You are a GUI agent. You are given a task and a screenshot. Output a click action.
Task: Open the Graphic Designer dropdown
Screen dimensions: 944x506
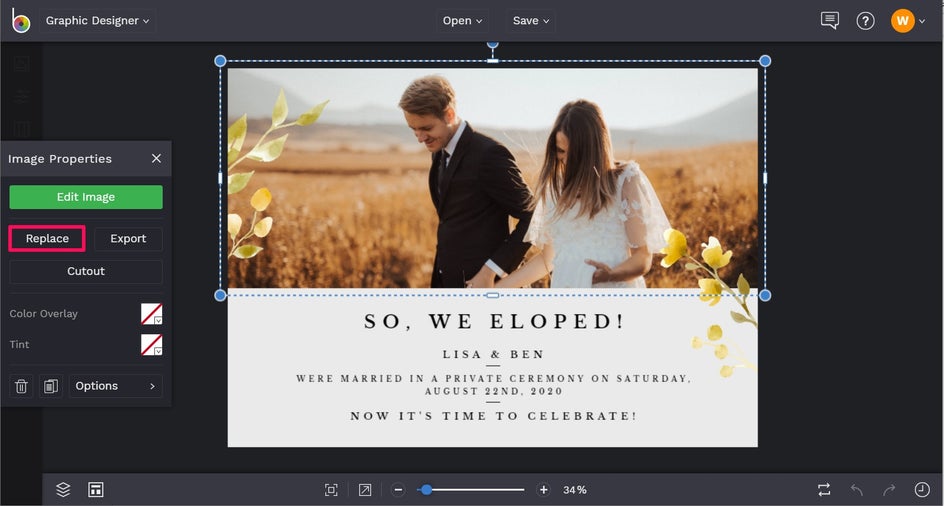[97, 21]
